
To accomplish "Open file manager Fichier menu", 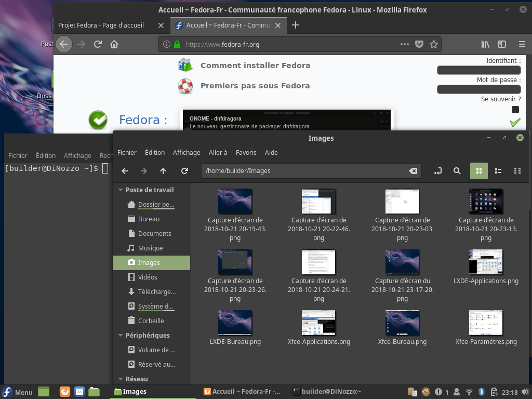I will 127,153.
